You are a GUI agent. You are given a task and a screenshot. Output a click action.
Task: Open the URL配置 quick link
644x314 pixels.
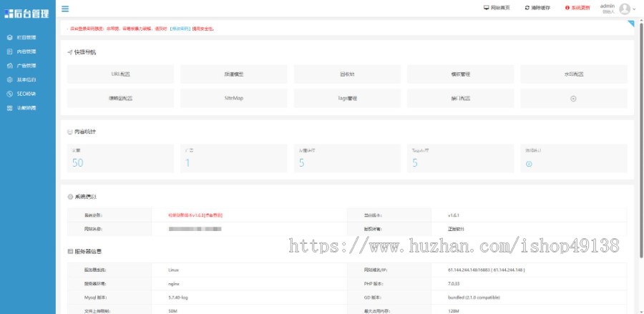(120, 74)
